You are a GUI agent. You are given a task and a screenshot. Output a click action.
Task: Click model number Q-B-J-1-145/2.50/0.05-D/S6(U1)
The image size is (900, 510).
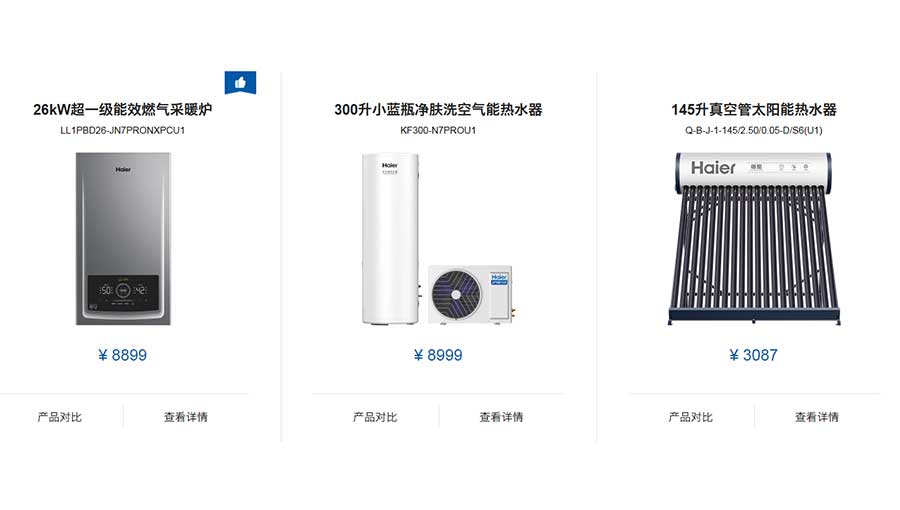click(754, 130)
